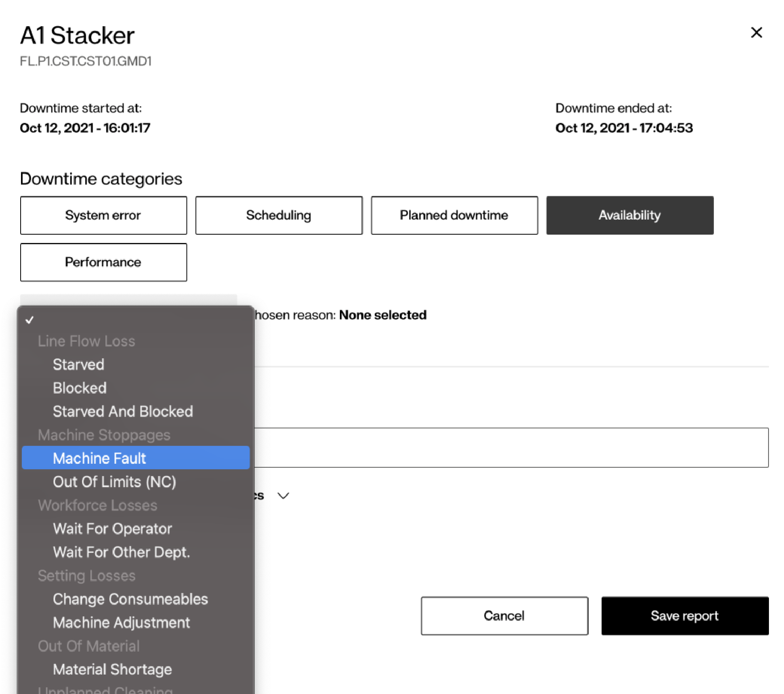
Task: Select Out Of Limits (NC) option
Action: [114, 482]
